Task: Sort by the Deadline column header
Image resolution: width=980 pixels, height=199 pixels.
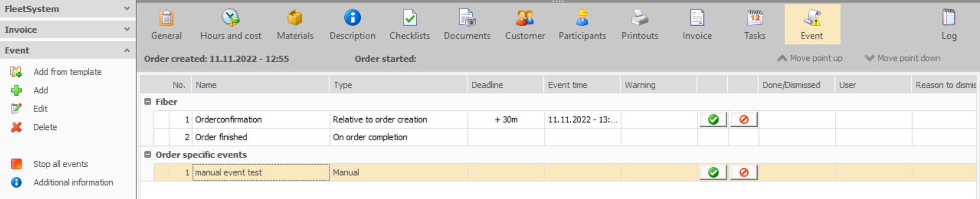Action: pyautogui.click(x=506, y=85)
